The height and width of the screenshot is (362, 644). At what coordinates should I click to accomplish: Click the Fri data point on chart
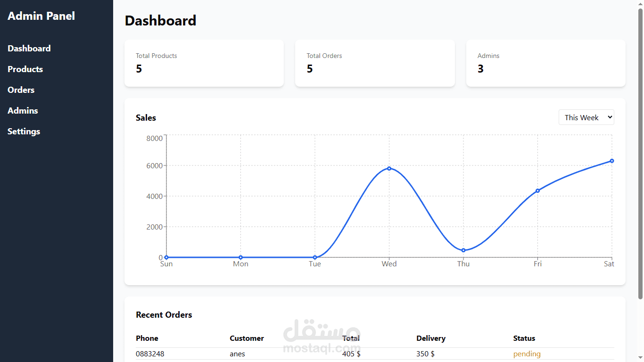tap(537, 190)
